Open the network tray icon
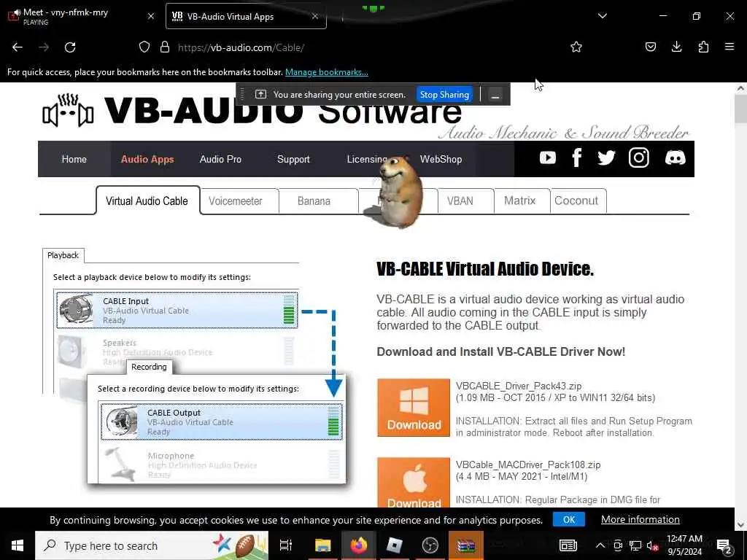Image resolution: width=747 pixels, height=560 pixels. (x=635, y=545)
